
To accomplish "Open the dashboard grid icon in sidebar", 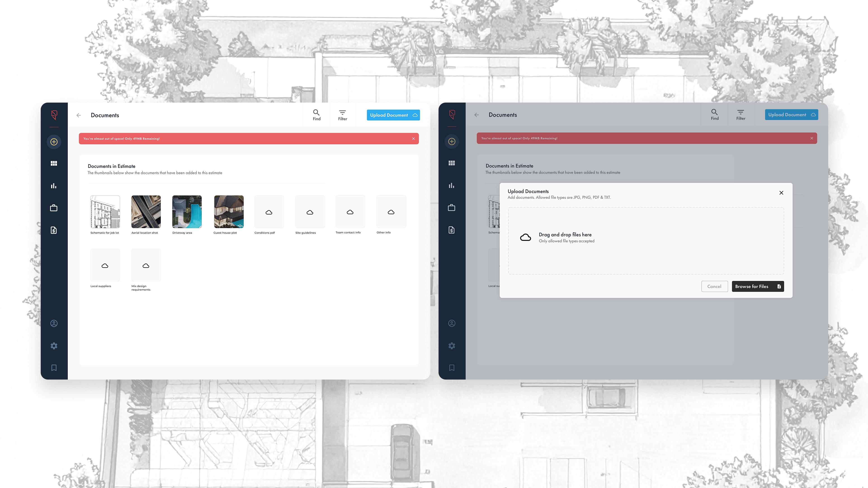I will pos(54,163).
